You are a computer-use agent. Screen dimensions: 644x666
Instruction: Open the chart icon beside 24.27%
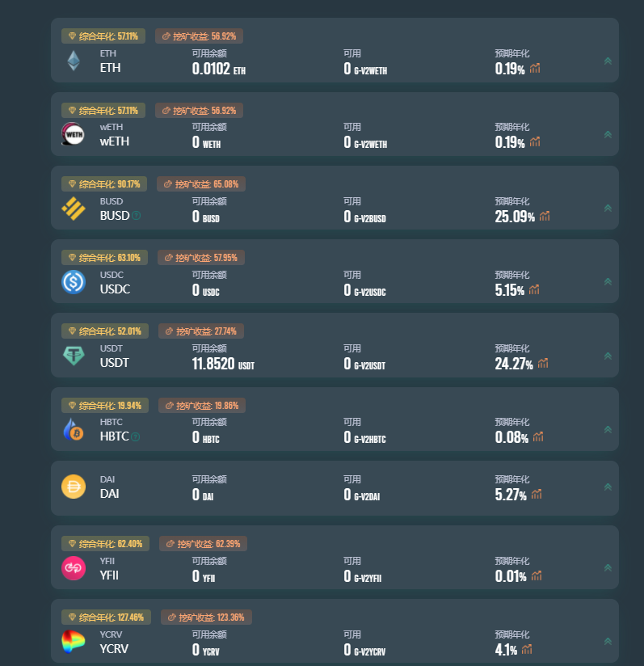[543, 363]
